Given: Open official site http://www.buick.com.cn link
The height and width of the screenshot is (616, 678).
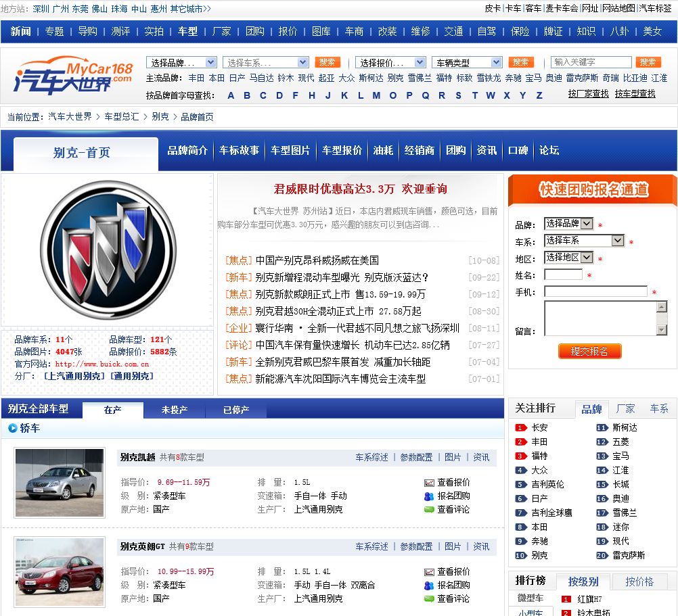Looking at the screenshot, I should 102,364.
